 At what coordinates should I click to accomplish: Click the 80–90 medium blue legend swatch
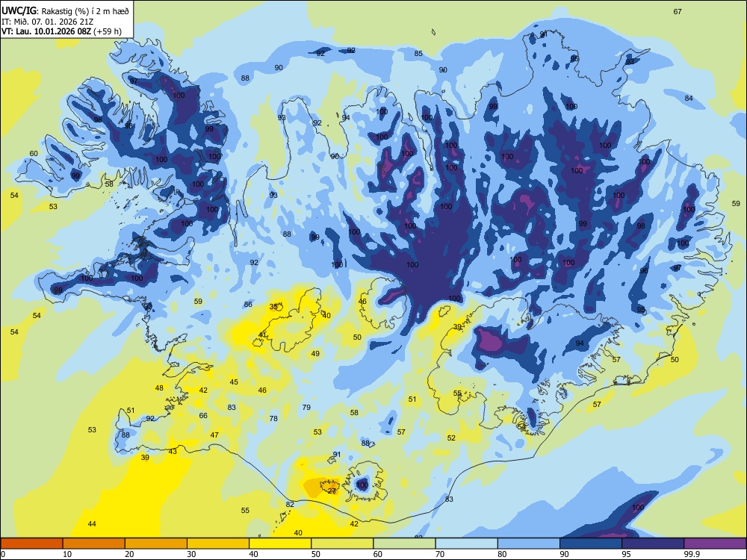point(529,544)
